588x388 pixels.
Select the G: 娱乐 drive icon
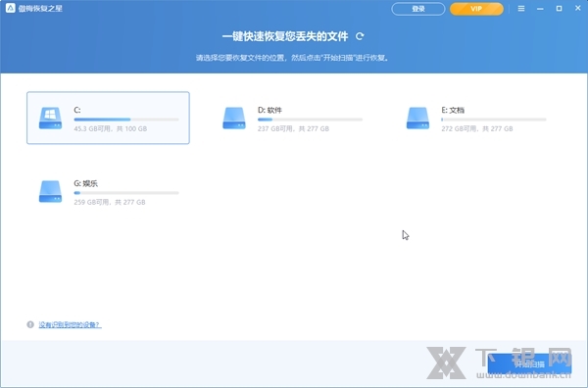click(50, 192)
